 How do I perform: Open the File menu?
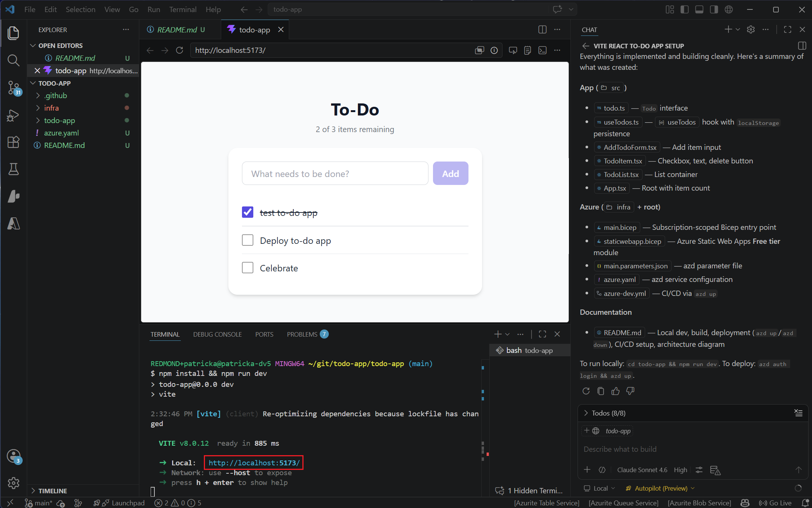pyautogui.click(x=30, y=9)
